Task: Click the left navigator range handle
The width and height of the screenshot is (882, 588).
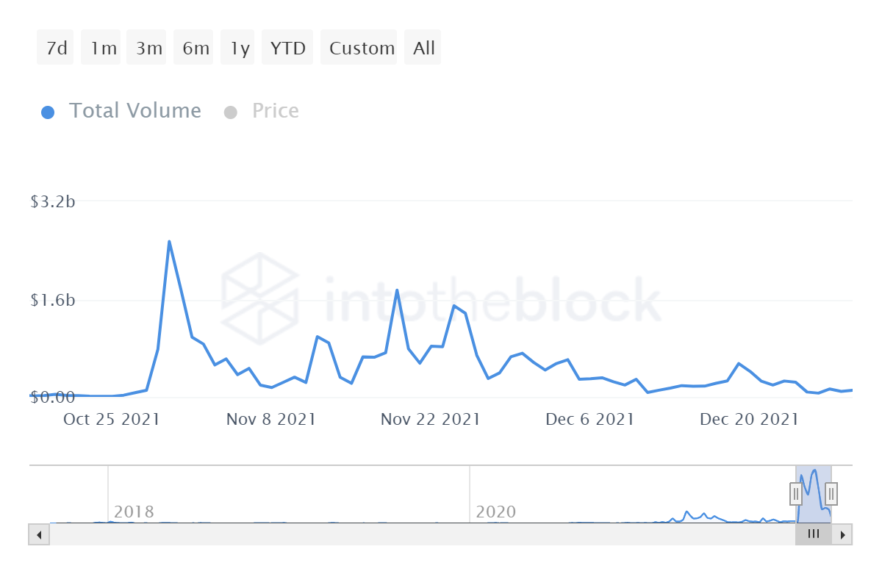Action: point(796,493)
